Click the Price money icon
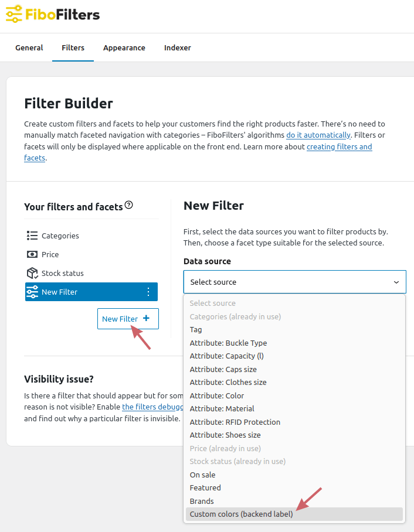 tap(32, 254)
